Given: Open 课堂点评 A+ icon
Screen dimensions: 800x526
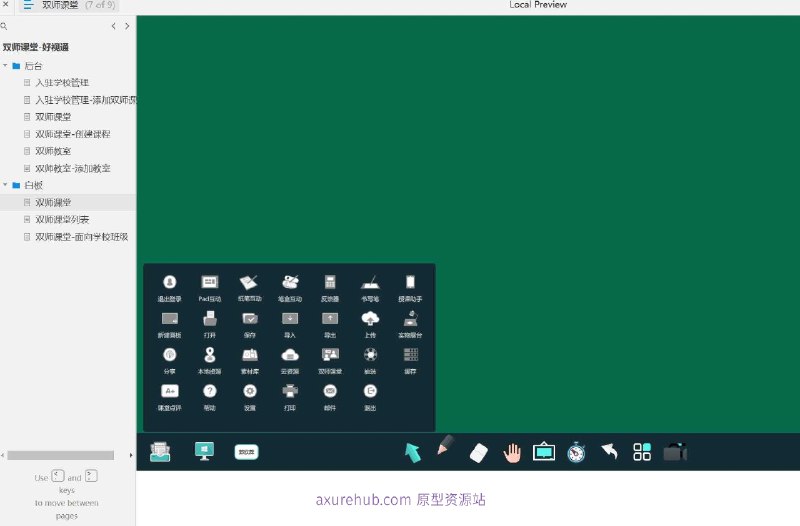Looking at the screenshot, I should click(169, 391).
